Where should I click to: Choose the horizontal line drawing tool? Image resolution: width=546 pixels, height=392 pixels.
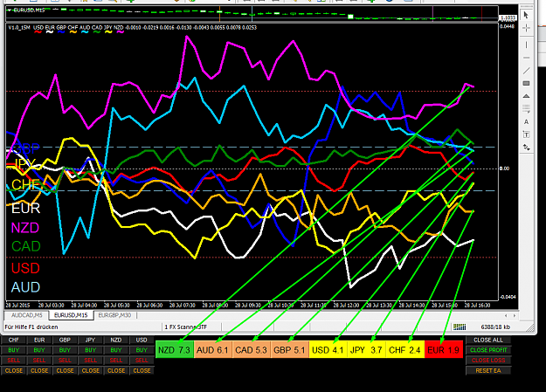tap(526, 58)
